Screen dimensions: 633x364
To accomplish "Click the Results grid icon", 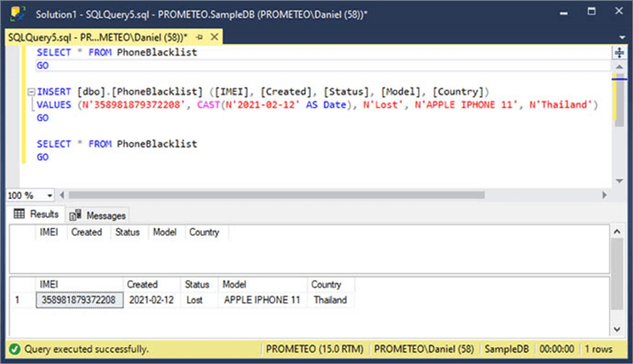I will pos(19,214).
